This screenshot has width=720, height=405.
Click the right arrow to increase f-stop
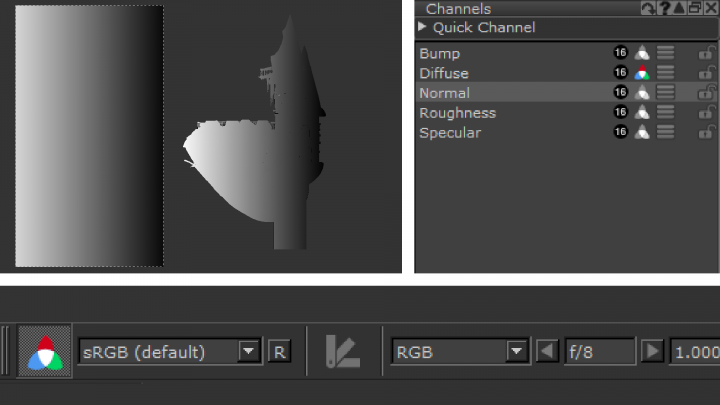coord(652,352)
